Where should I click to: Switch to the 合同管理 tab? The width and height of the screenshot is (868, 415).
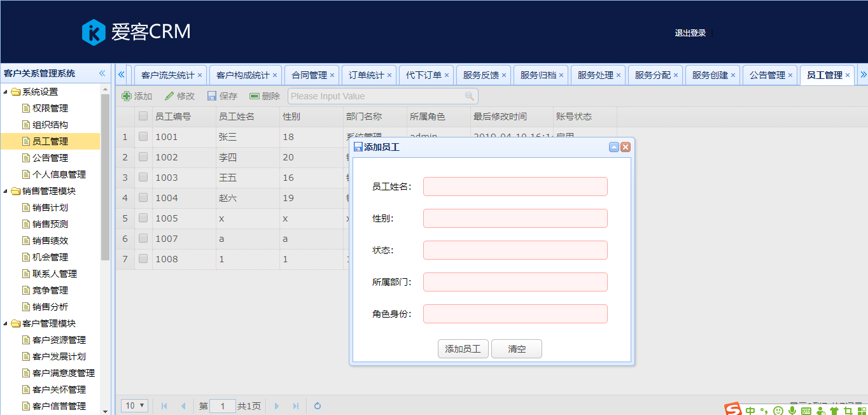click(309, 75)
